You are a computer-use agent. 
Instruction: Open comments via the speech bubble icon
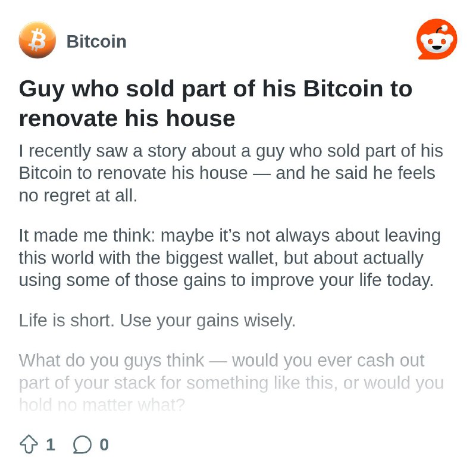[x=82, y=444]
